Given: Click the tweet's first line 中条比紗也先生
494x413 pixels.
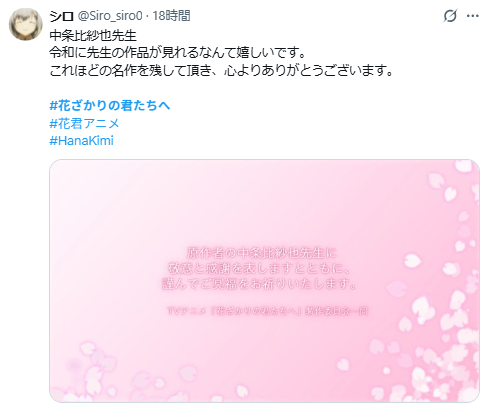Looking at the screenshot, I should tap(93, 36).
